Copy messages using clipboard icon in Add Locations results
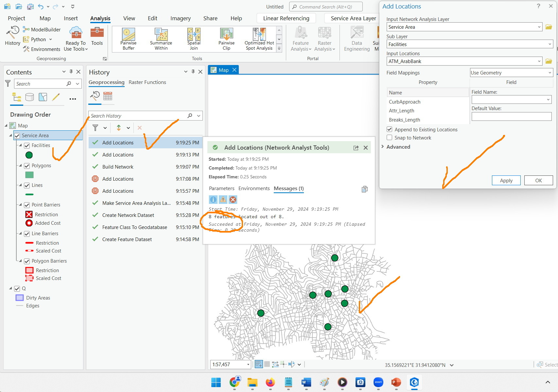Screen dimensions: 558x392 click(x=364, y=189)
